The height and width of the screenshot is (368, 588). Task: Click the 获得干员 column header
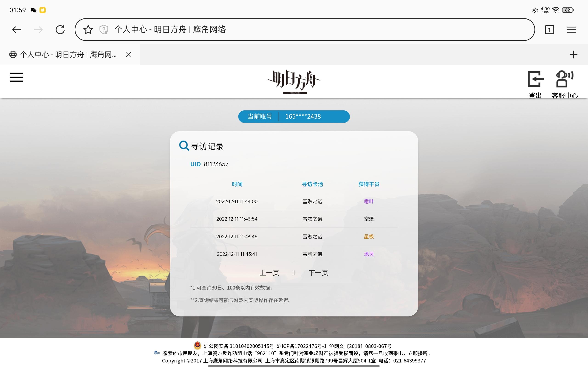click(x=369, y=184)
